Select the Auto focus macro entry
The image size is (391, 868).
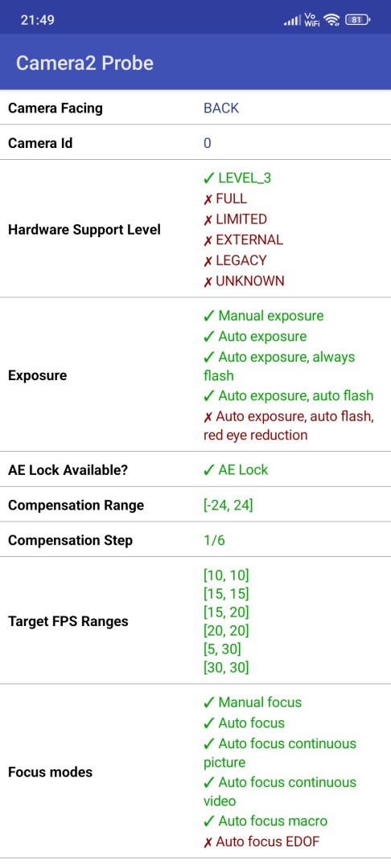point(265,821)
